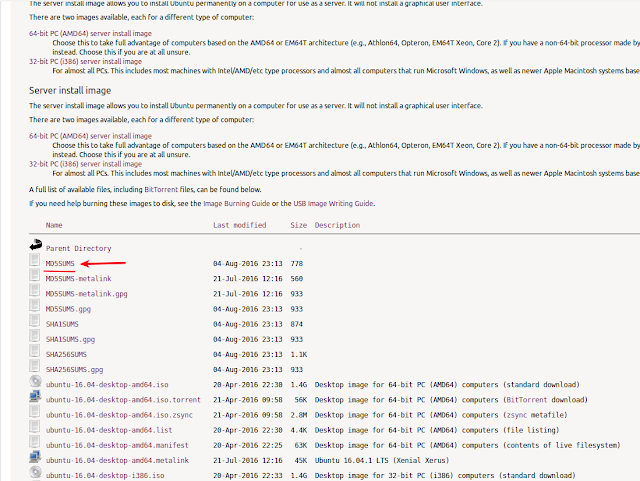Open the MD5SUMS-metalink.gpg link
This screenshot has height=481, width=640.
[x=87, y=294]
